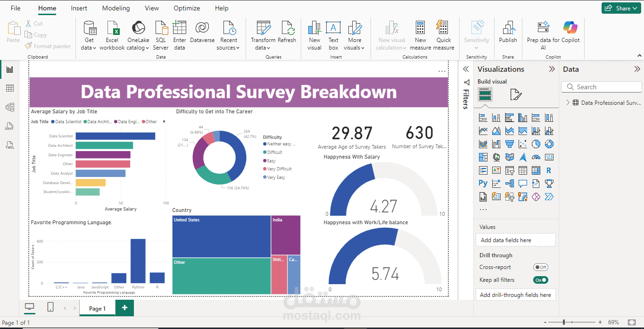Switch to desktop layout at bottom

pos(30,307)
